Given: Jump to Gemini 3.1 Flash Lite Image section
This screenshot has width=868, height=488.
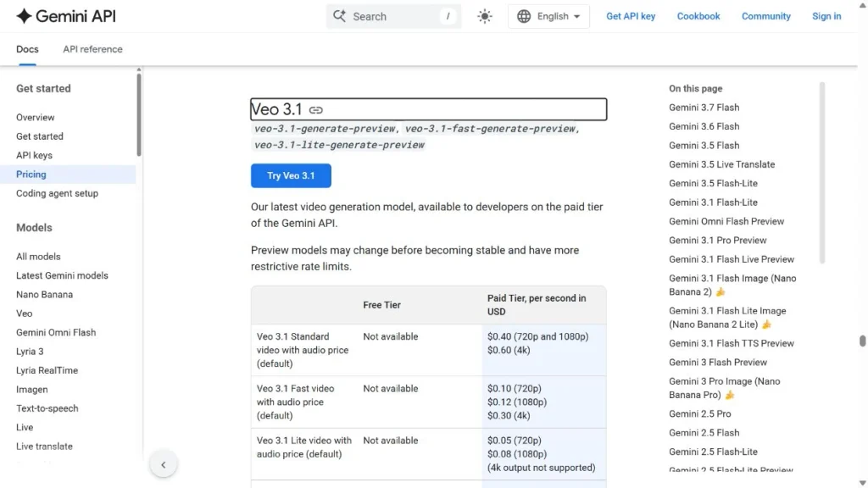Looking at the screenshot, I should pos(727,318).
